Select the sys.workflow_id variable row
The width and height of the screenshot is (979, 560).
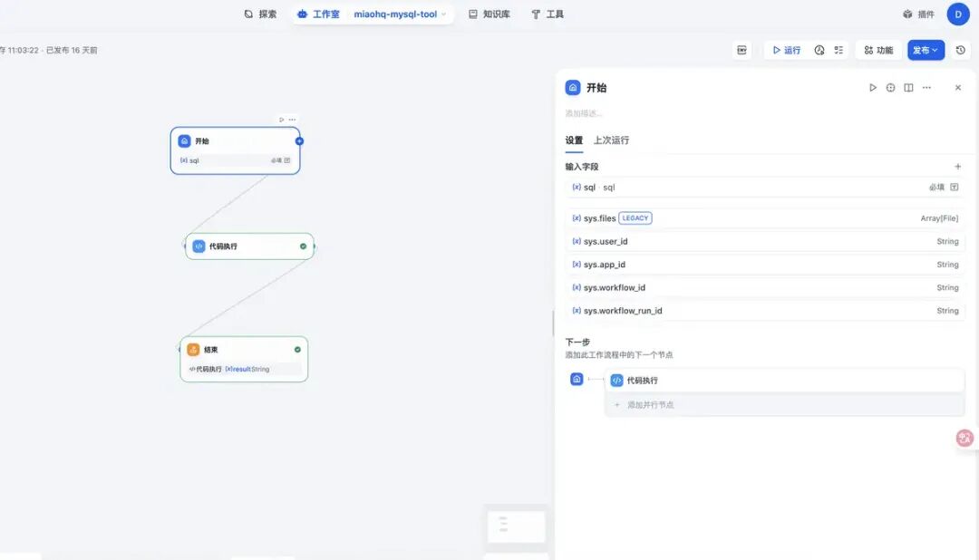[765, 287]
